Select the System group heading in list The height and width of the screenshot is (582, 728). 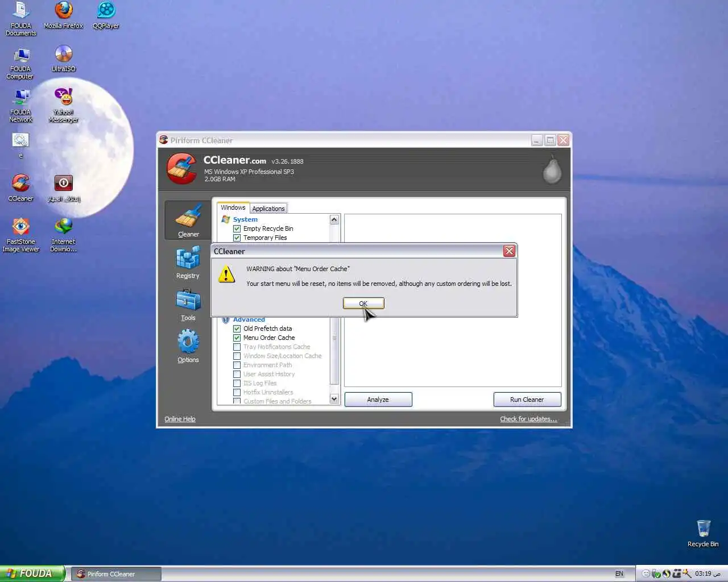tap(245, 219)
